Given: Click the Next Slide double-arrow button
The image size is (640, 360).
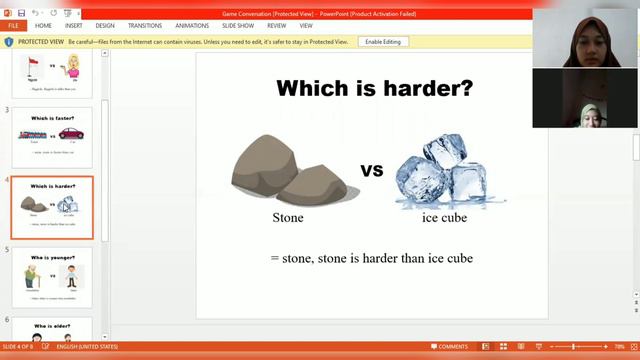Looking at the screenshot, I should (x=636, y=311).
